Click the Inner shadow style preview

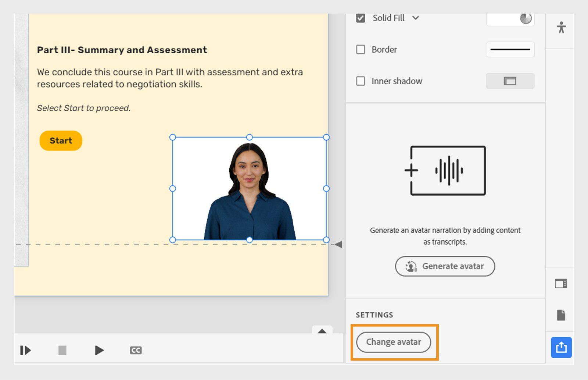(x=510, y=81)
